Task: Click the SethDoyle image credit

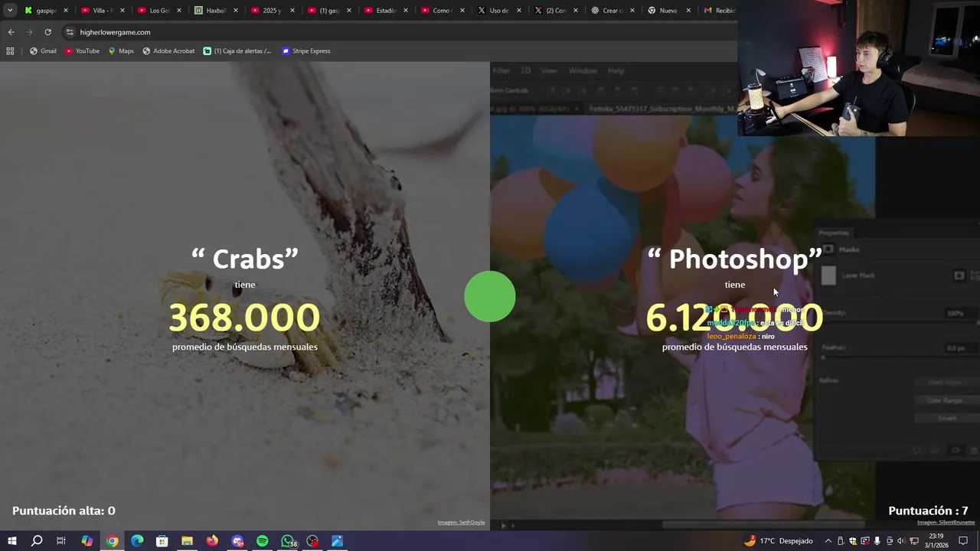Action: coord(461,523)
